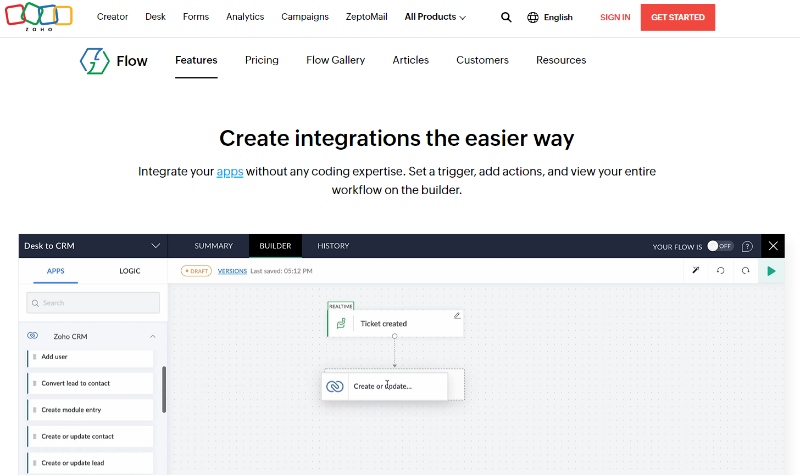This screenshot has height=476, width=800.
Task: Click the edit pencil on Ticket created
Action: point(457,315)
